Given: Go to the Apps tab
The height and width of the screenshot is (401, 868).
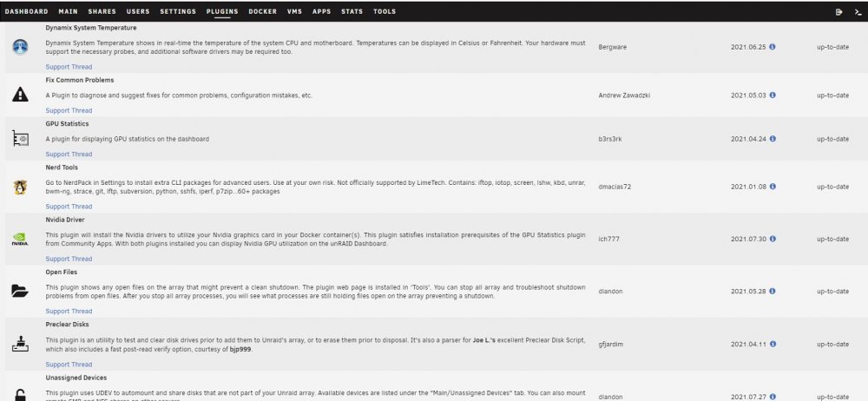Looking at the screenshot, I should (322, 11).
